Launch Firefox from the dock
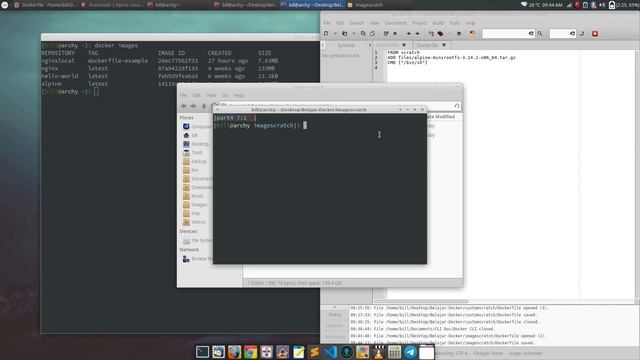640x360 pixels. pos(234,352)
